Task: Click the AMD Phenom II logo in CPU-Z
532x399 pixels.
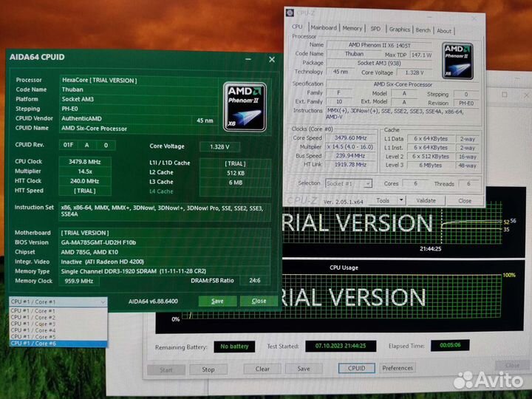Action: (x=457, y=61)
